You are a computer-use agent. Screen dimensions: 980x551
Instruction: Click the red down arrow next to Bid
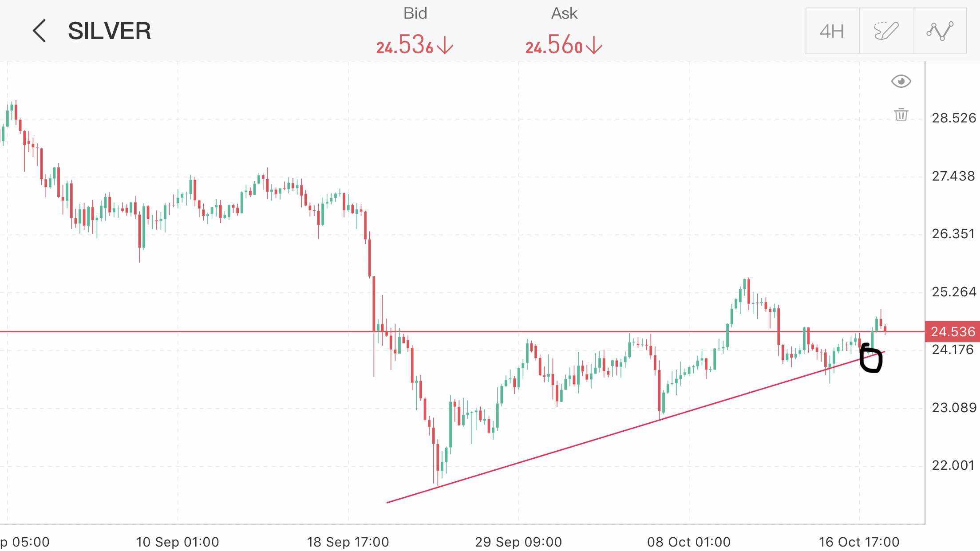tap(445, 46)
